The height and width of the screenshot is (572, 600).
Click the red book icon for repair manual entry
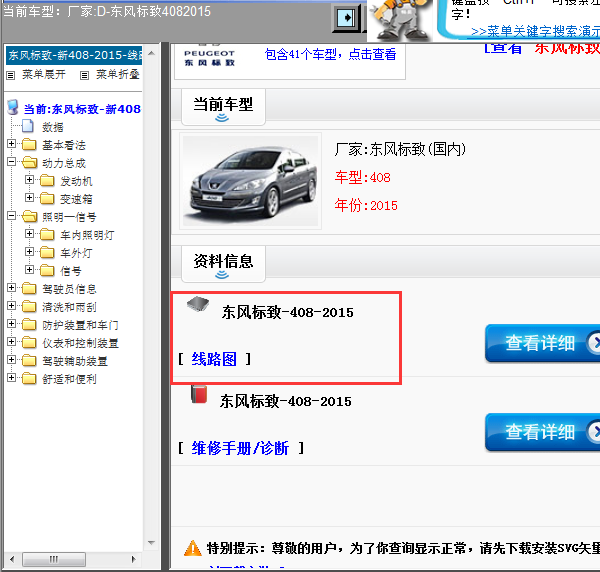click(199, 394)
